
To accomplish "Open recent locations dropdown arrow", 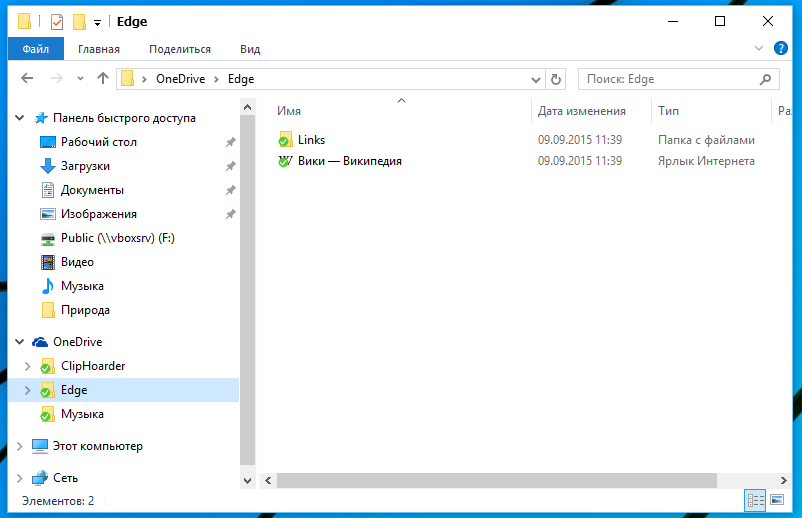I will 80,79.
